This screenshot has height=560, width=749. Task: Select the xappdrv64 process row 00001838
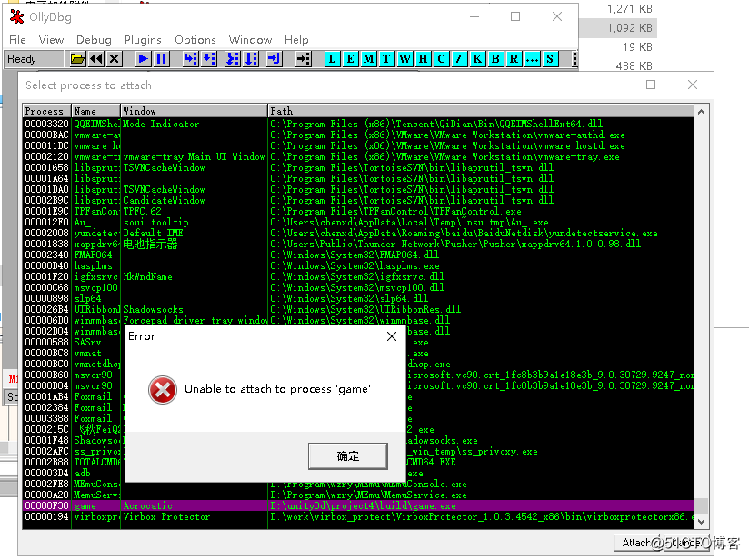click(x=358, y=244)
